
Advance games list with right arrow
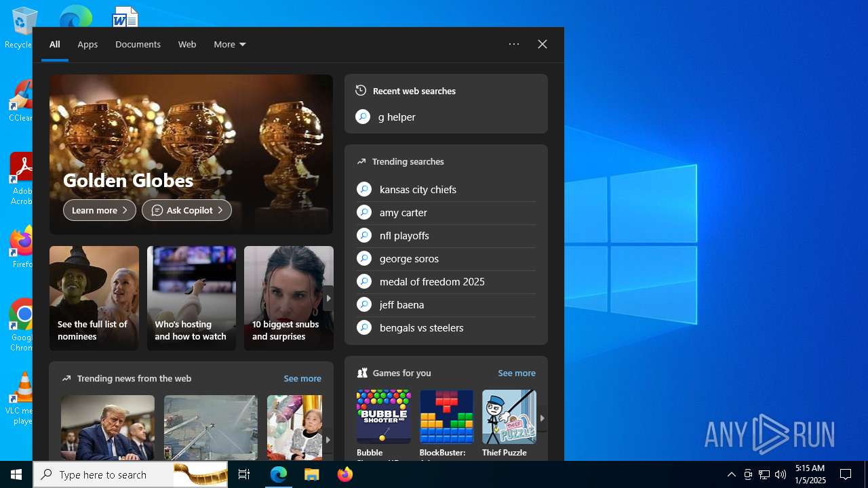tap(542, 418)
